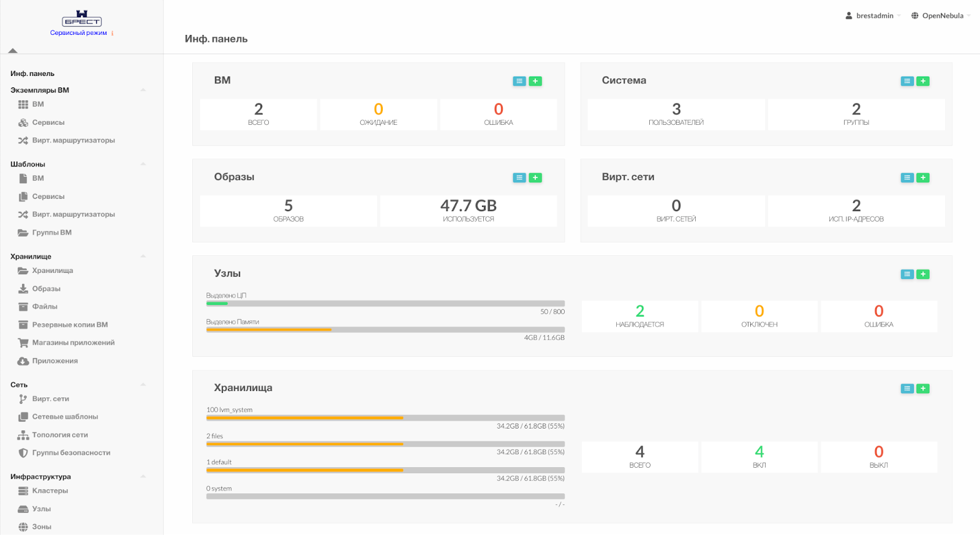Click the Сервисы cubes icon under Экземпляры ВМ
The image size is (980, 535).
pos(23,123)
